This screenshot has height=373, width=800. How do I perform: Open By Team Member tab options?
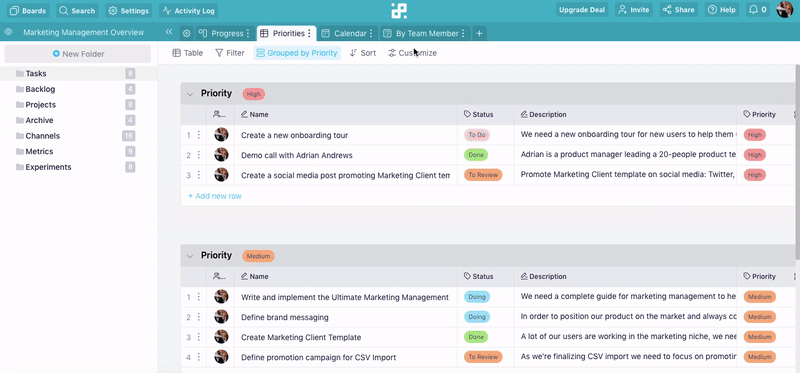(x=463, y=34)
